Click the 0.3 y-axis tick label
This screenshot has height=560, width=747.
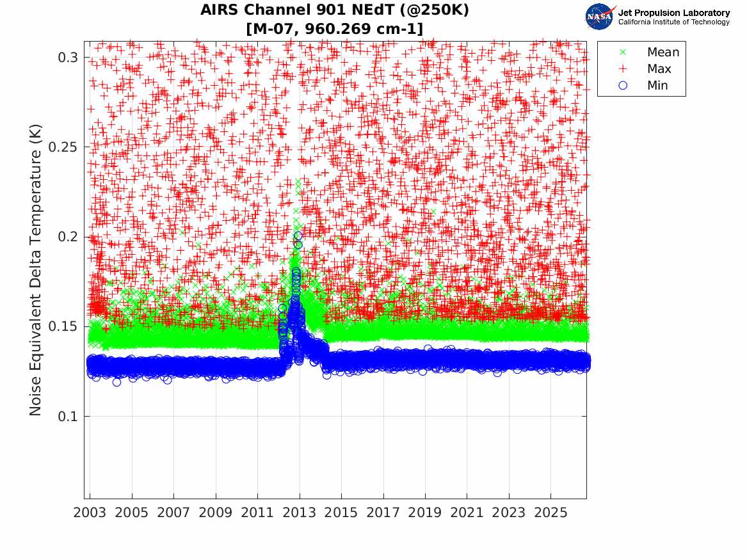(67, 57)
